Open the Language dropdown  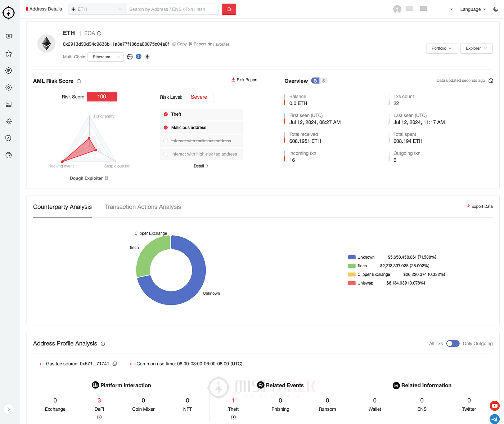click(x=473, y=9)
